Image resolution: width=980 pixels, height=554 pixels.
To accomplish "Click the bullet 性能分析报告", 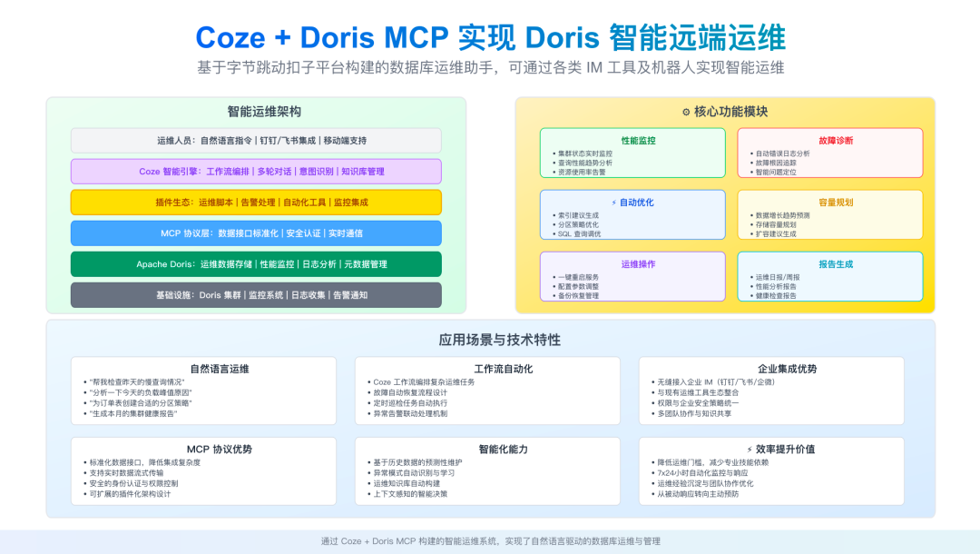I will pyautogui.click(x=776, y=286).
